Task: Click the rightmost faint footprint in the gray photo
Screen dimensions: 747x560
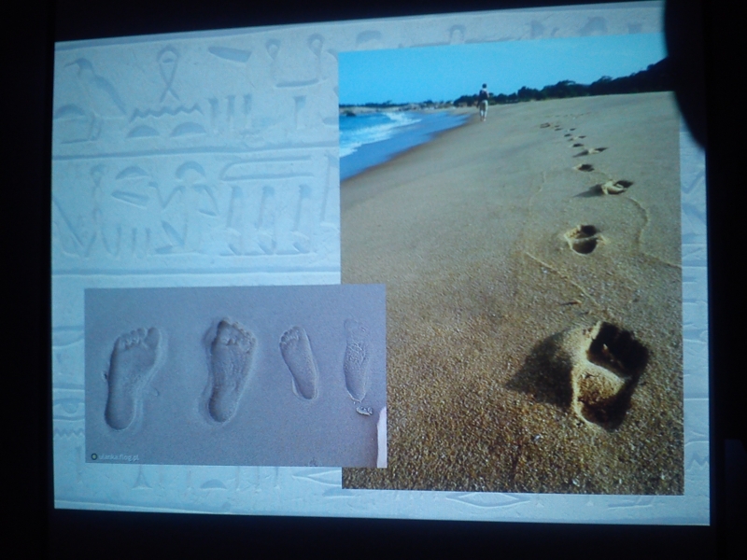Action: pos(357,361)
